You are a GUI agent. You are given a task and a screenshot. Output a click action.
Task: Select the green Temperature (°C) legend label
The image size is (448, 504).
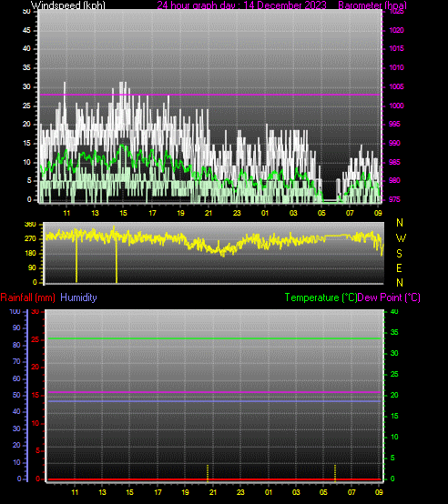tap(321, 297)
